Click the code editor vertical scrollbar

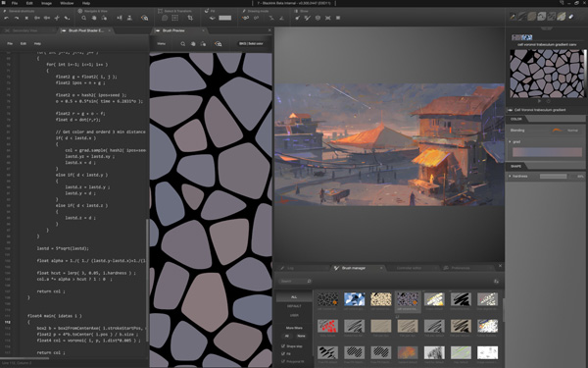[147, 280]
